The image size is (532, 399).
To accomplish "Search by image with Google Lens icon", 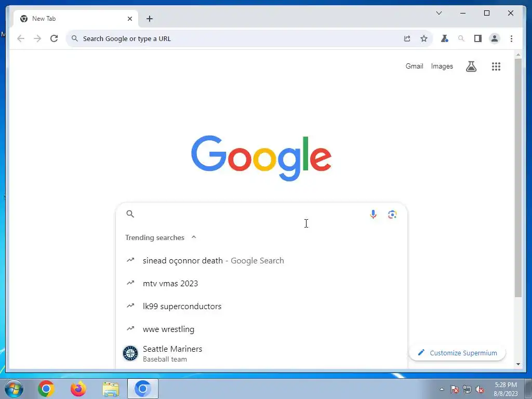I will [x=392, y=215].
